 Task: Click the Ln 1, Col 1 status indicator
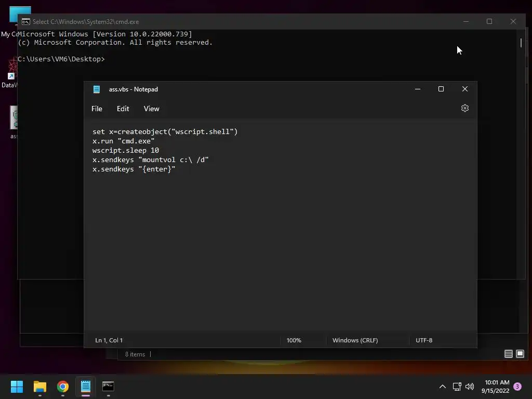click(x=109, y=340)
